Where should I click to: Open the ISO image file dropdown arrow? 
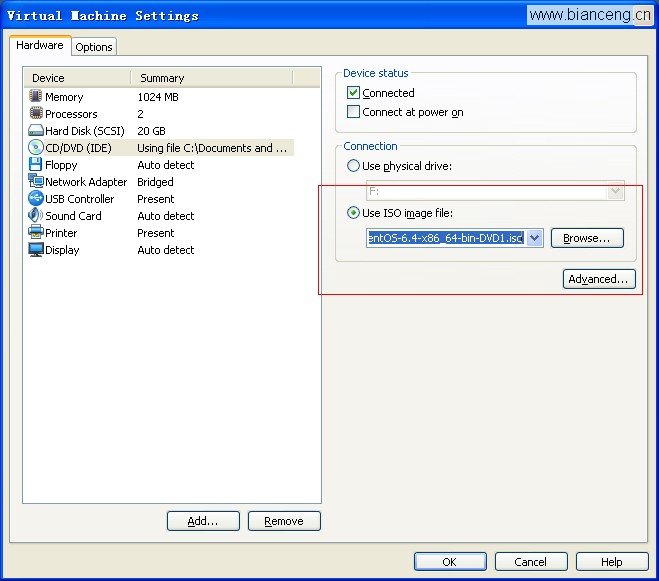tap(535, 238)
